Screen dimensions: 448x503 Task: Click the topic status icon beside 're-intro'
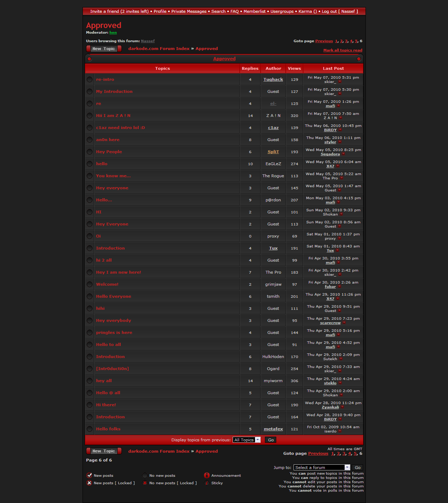[90, 79]
